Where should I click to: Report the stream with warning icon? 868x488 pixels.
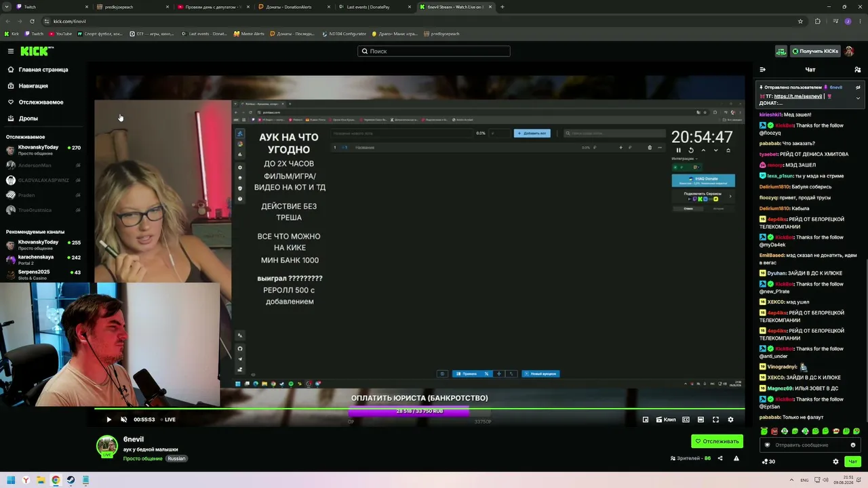736,458
